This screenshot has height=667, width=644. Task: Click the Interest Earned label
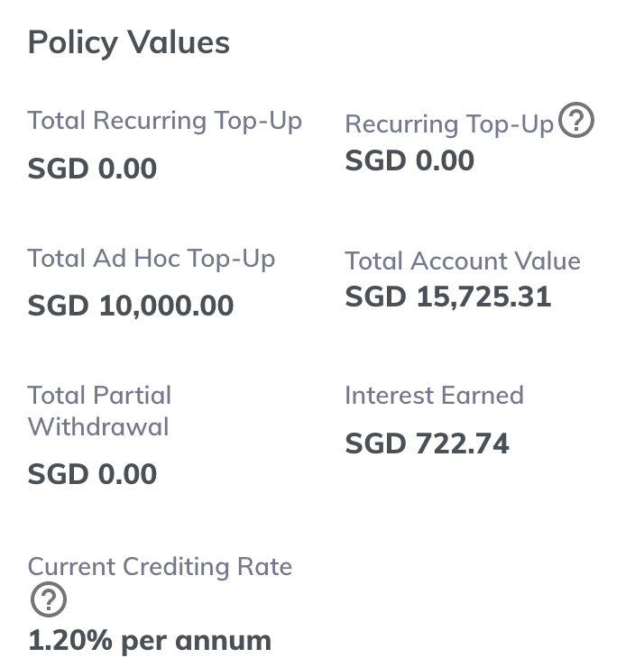(434, 396)
